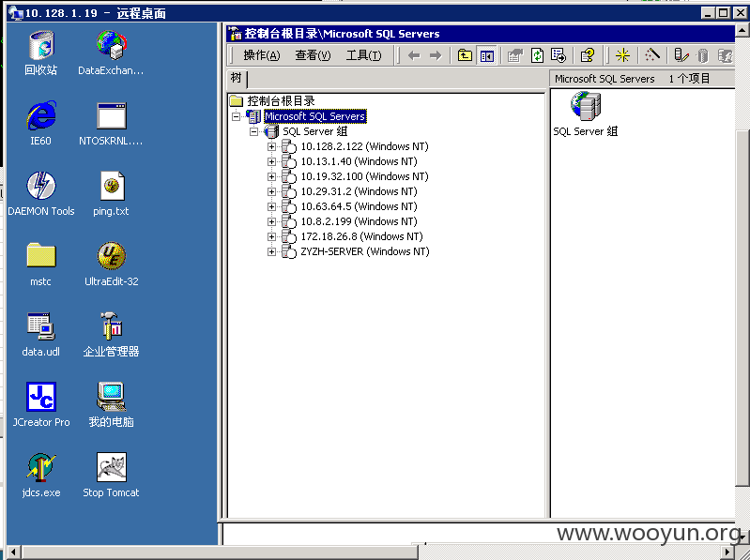Click the Export list toolbar icon
This screenshot has width=750, height=560.
[559, 55]
